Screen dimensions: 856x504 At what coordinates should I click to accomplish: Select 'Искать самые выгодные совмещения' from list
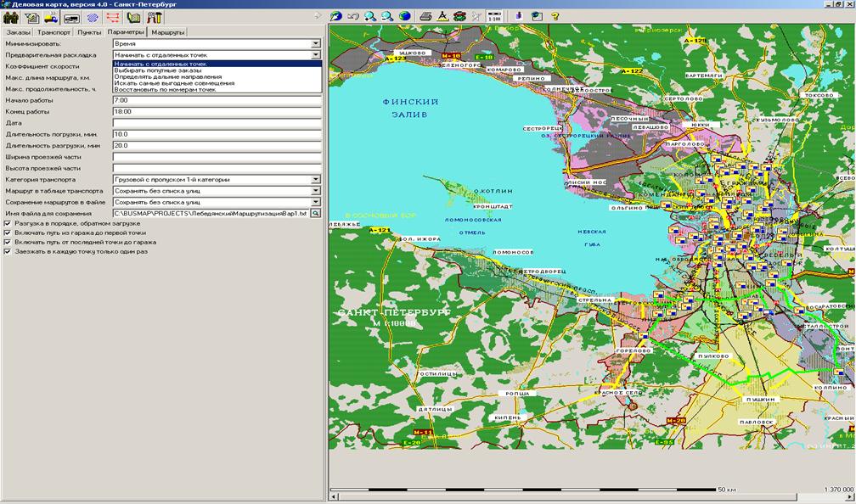coord(174,83)
